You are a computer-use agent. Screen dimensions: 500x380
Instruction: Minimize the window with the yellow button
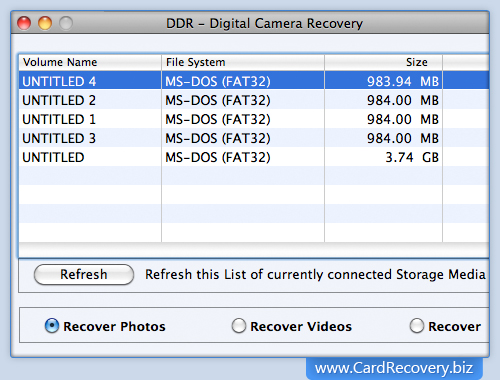tap(45, 23)
